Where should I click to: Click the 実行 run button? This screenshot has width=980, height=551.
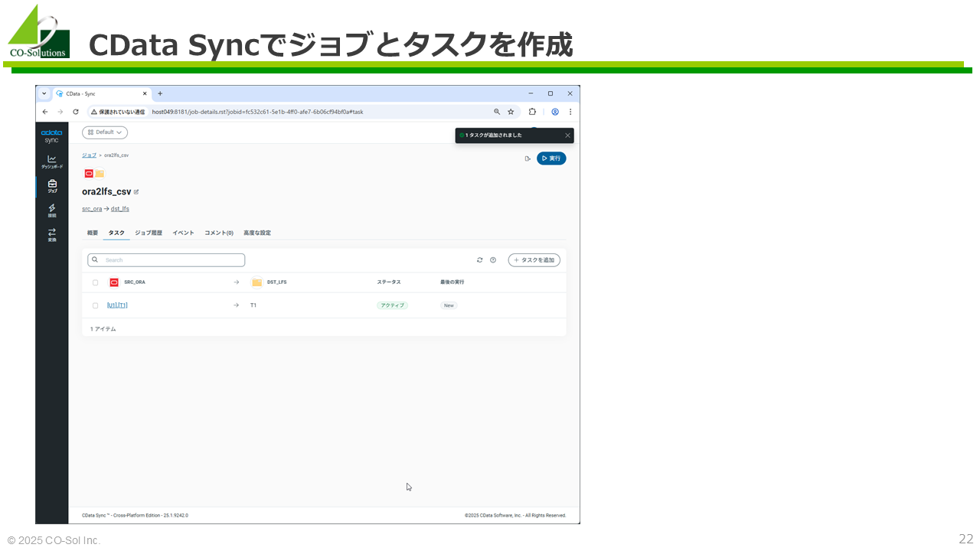coord(551,158)
